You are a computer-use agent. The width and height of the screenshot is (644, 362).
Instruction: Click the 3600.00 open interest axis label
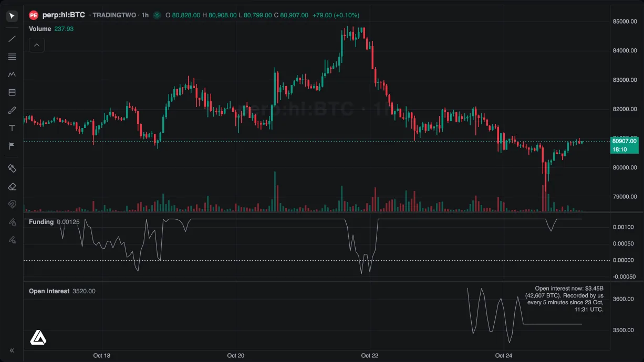click(623, 299)
